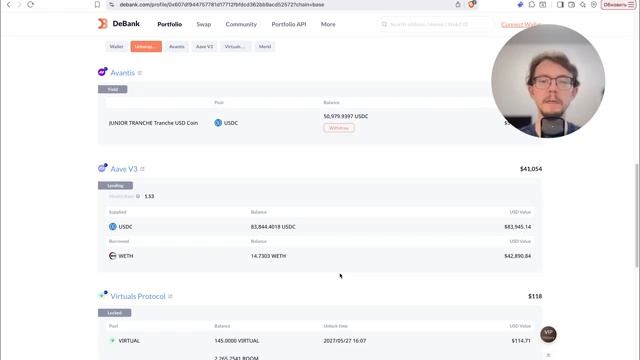Click the '$41,054' Aave total
The image size is (640, 360).
coord(531,169)
